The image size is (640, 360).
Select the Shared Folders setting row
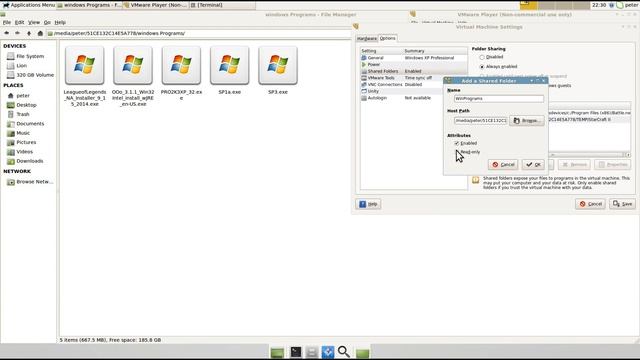point(414,71)
